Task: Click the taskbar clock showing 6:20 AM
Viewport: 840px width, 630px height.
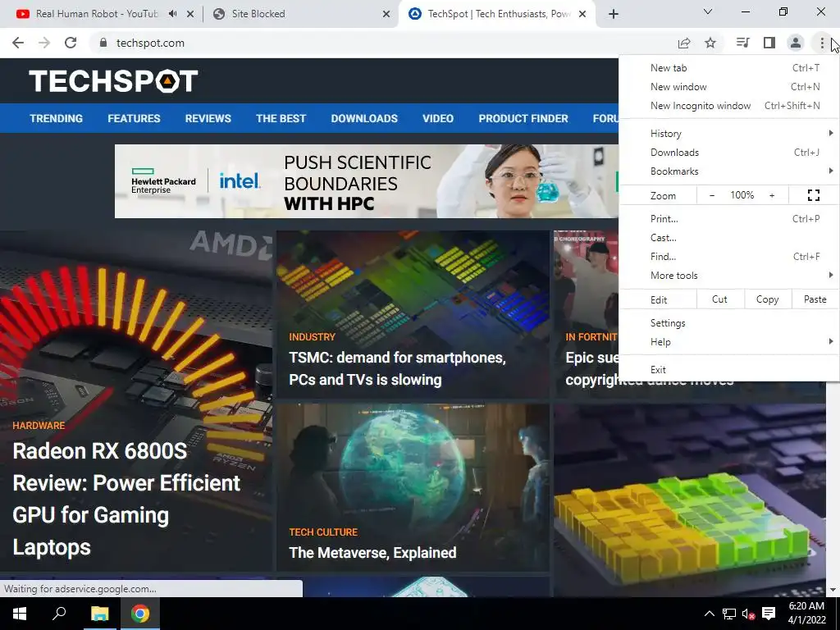Action: coord(807,613)
